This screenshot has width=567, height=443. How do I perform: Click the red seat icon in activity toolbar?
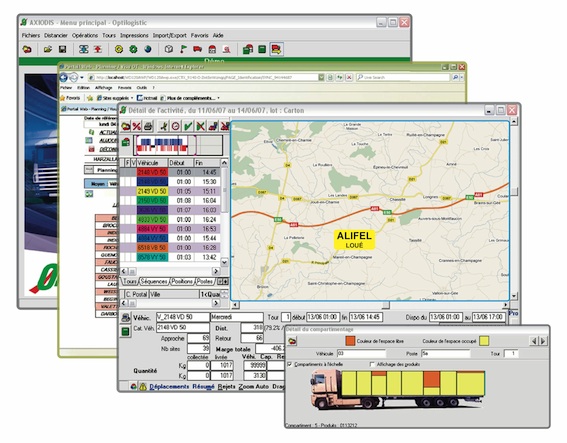tap(214, 126)
